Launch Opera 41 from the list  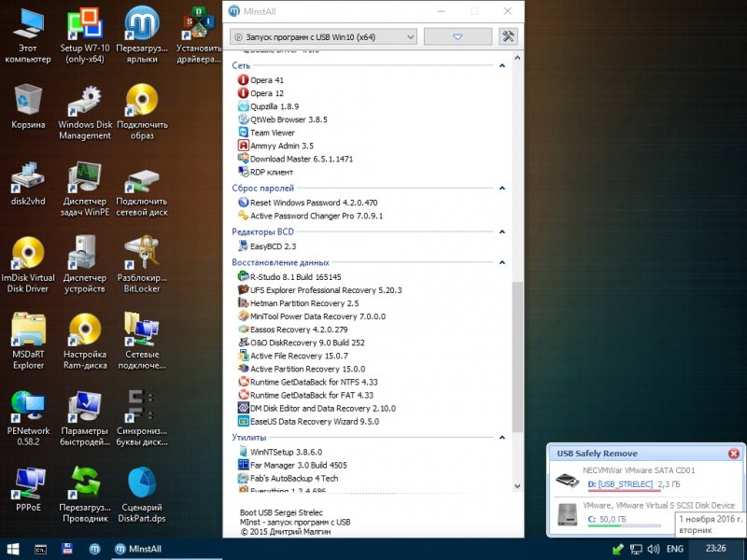point(267,80)
